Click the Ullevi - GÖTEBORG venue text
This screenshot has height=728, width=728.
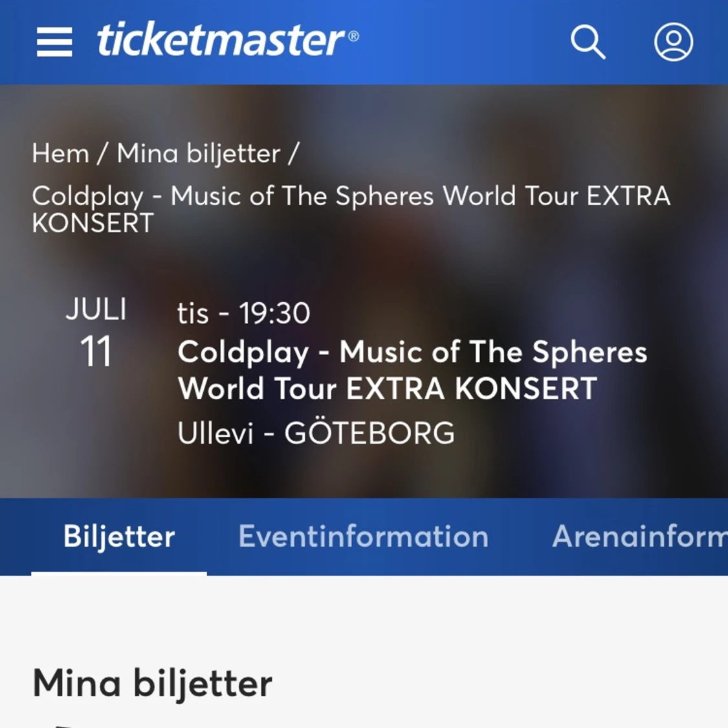point(316,433)
